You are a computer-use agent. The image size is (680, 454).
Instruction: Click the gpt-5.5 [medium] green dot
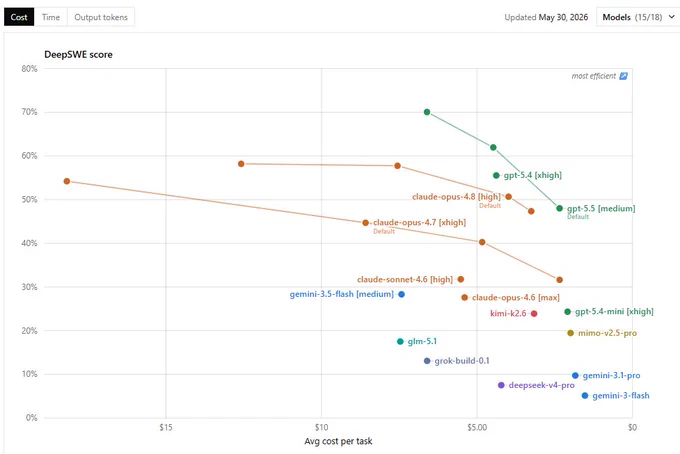pyautogui.click(x=559, y=208)
